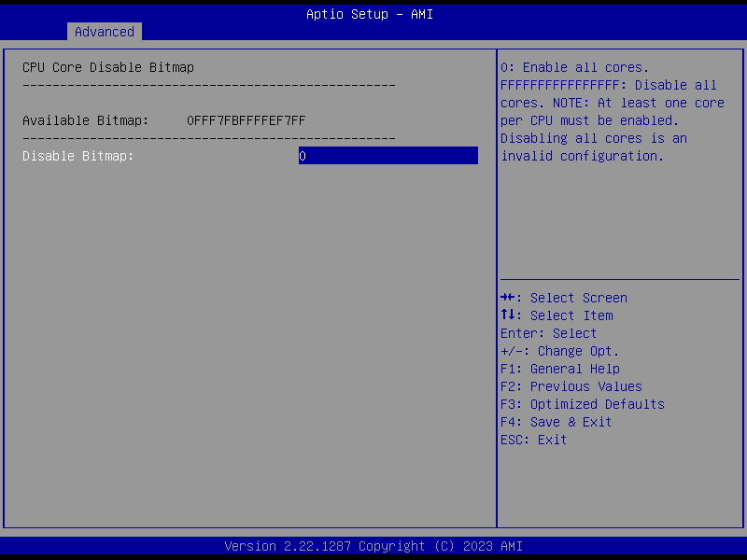Click the Select Screen arrows hint
This screenshot has height=560, width=747.
tap(564, 298)
